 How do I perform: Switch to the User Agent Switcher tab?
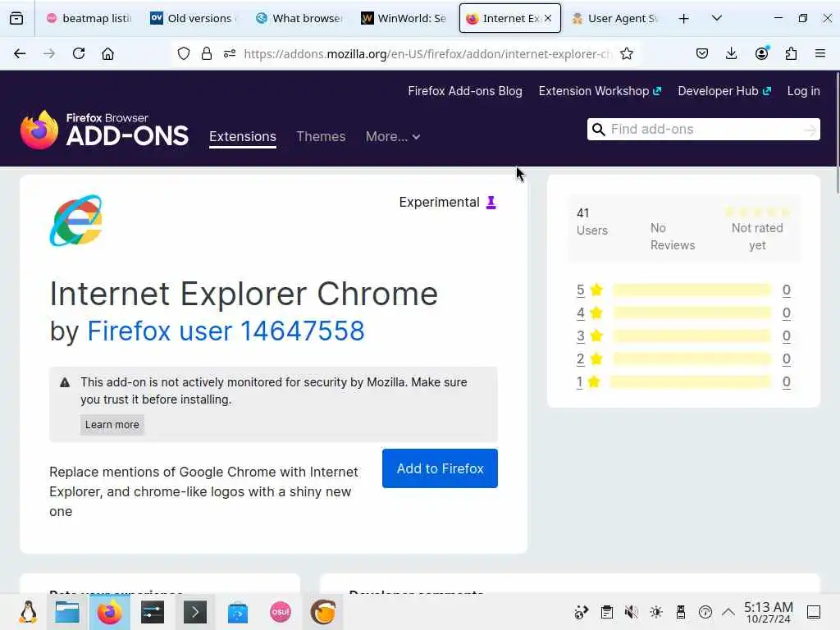coord(614,18)
